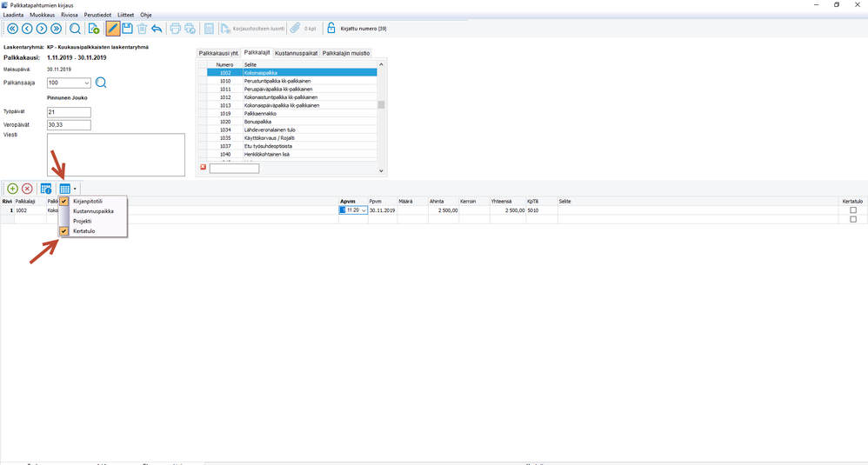Click in the Veropäivät field
This screenshot has height=465, width=868.
click(x=69, y=125)
